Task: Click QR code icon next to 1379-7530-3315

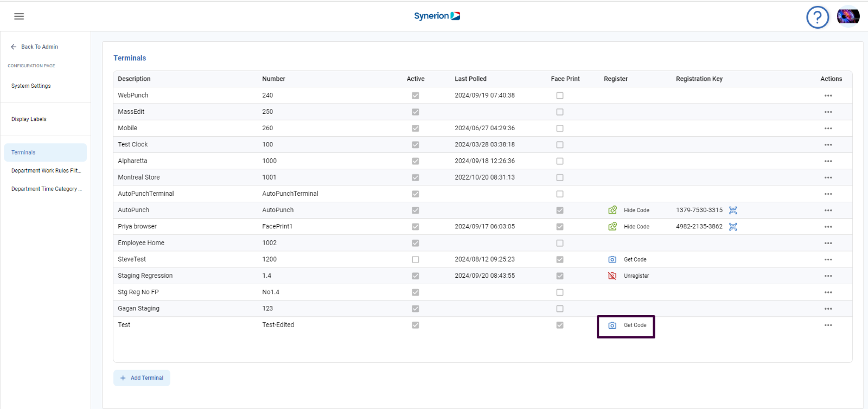Action: point(733,210)
